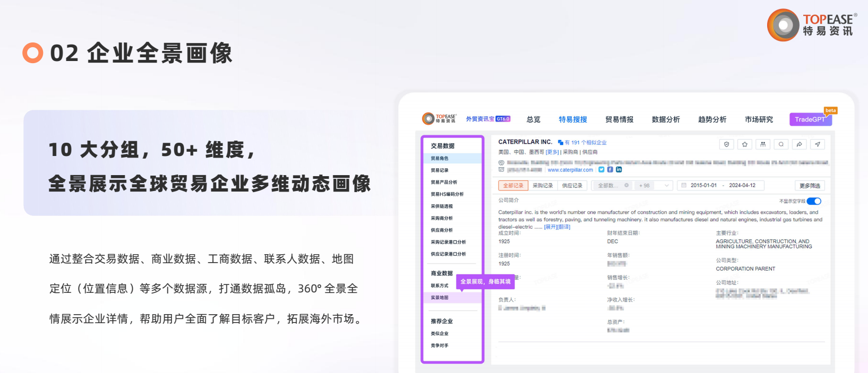Open the TradeGPT beta button
The width and height of the screenshot is (868, 373).
point(810,119)
